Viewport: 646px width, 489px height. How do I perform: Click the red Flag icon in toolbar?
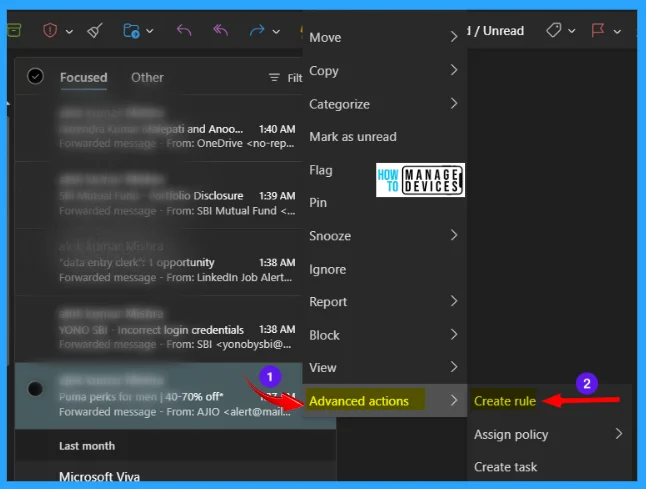(x=598, y=30)
